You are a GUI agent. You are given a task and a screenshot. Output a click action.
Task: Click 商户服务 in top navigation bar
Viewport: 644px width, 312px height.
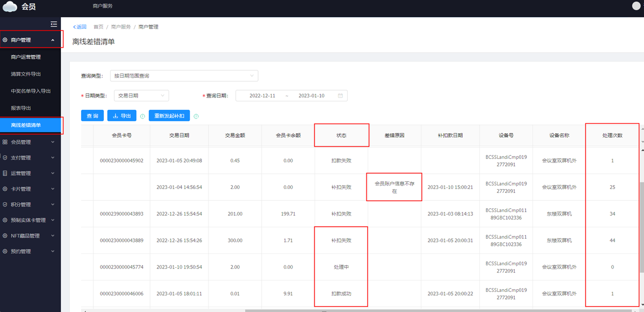(x=103, y=6)
